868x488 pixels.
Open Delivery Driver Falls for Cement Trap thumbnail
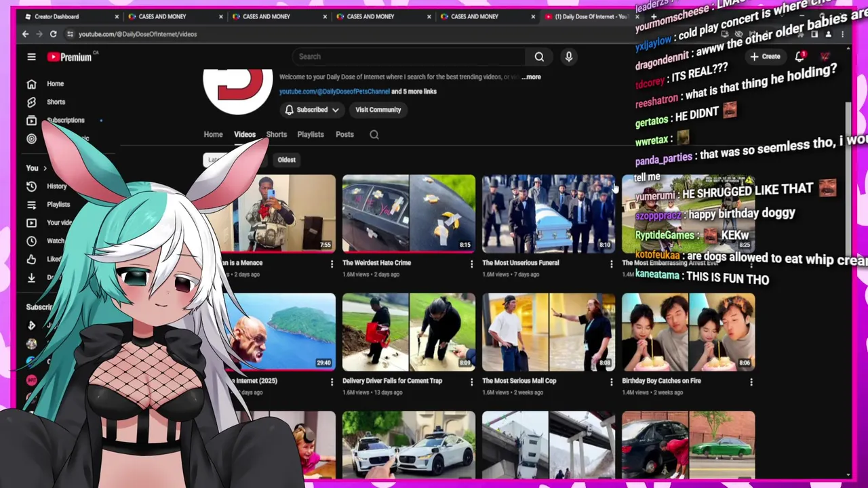point(409,332)
